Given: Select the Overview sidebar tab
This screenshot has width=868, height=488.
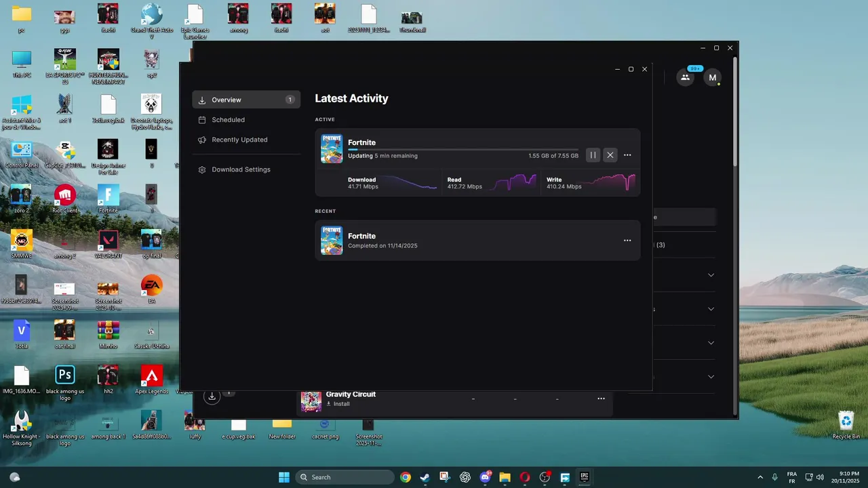Looking at the screenshot, I should [246, 100].
